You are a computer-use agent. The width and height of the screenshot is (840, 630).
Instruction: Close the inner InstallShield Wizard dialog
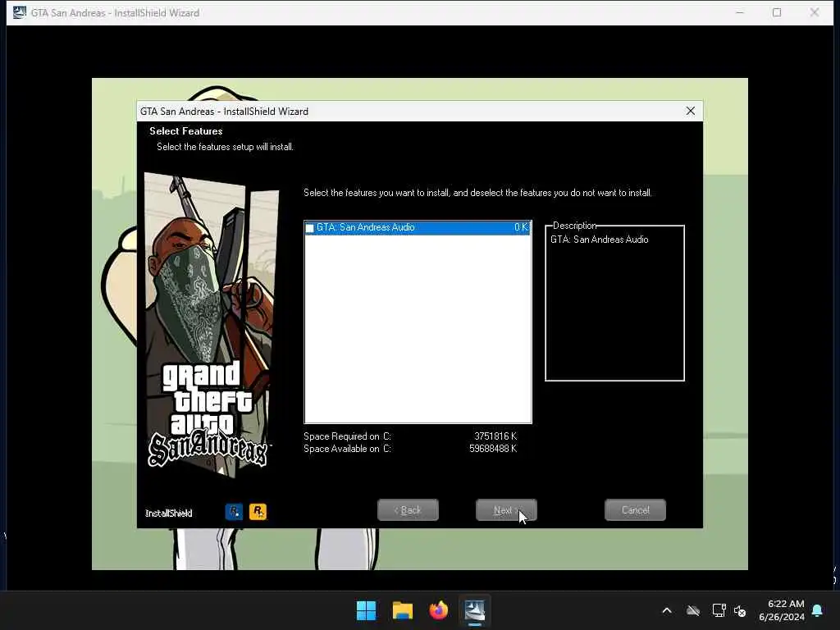pyautogui.click(x=690, y=111)
